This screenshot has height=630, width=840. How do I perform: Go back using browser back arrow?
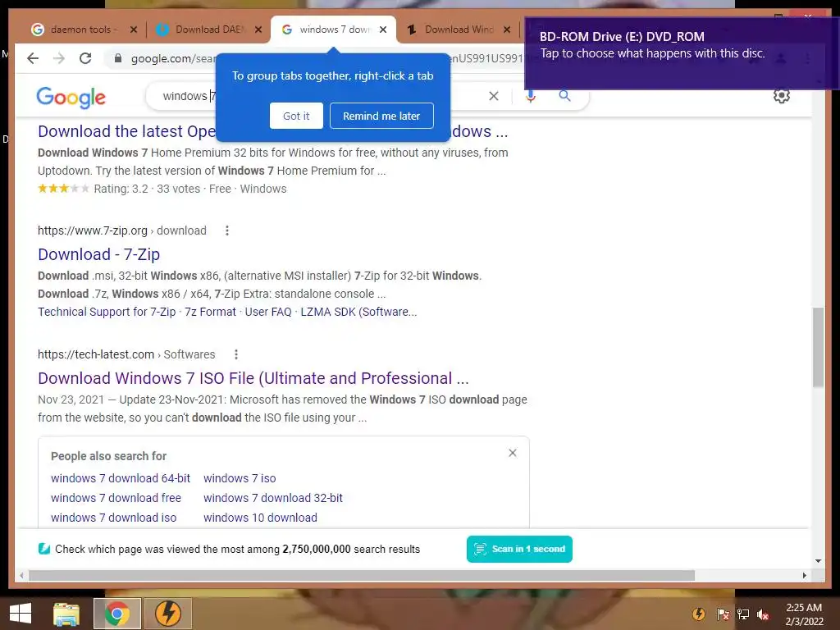coord(33,58)
